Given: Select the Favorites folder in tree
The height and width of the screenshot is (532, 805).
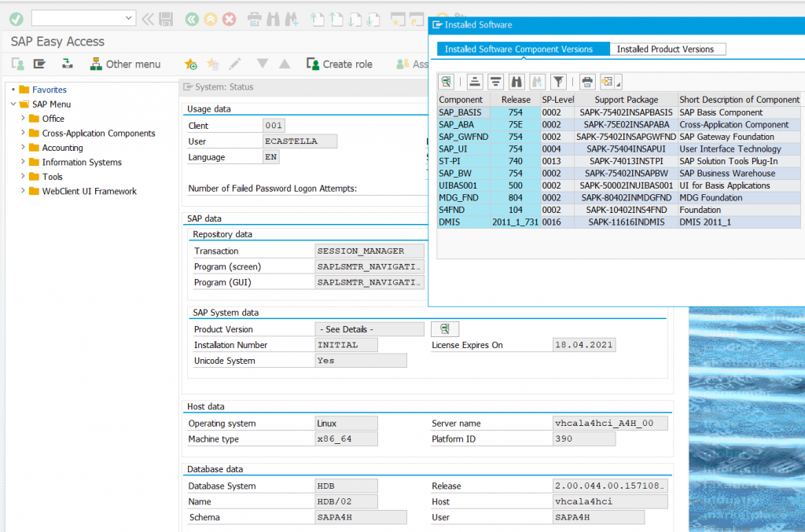Looking at the screenshot, I should [50, 90].
